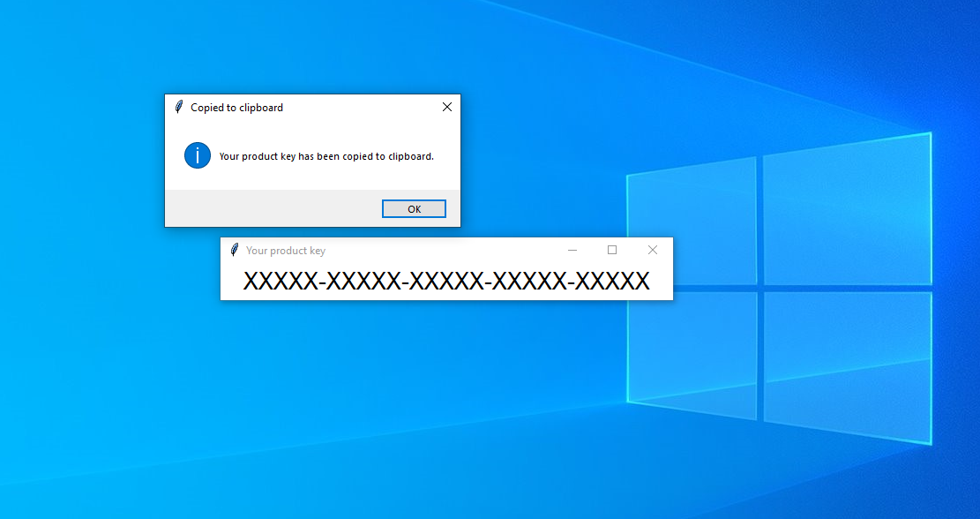Viewport: 980px width, 519px height.
Task: Click the 'Copied to clipboard' title text
Action: [x=237, y=108]
